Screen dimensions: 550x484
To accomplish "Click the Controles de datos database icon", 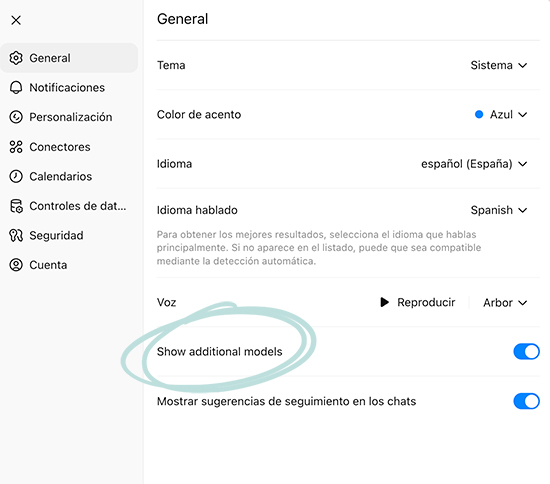I will [x=16, y=206].
